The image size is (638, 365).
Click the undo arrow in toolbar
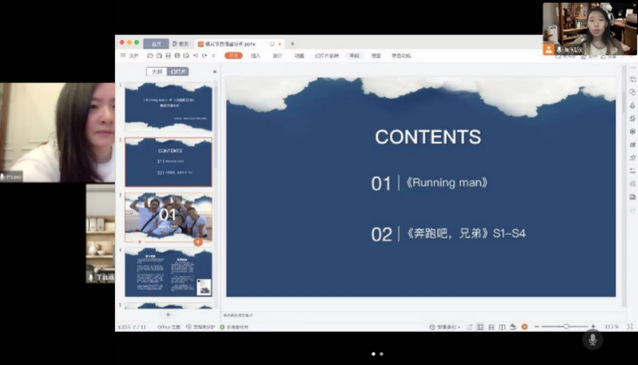click(x=195, y=56)
